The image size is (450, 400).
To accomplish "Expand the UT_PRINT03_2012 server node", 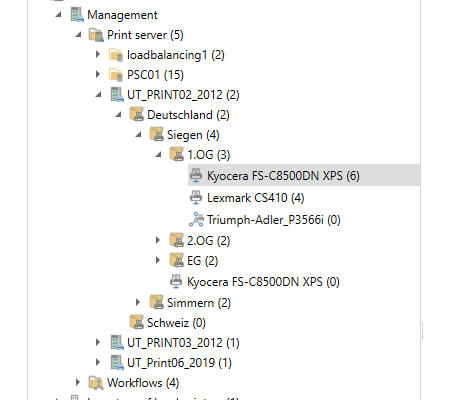I will 98,342.
